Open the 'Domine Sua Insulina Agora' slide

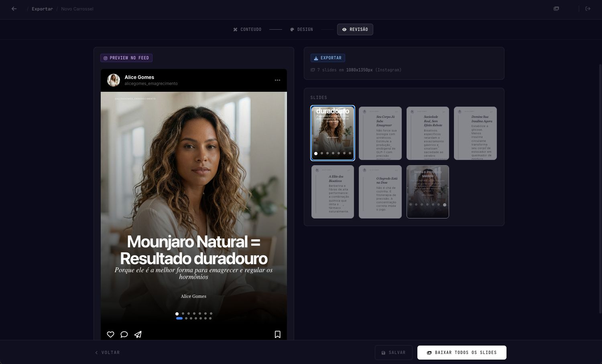click(x=475, y=133)
